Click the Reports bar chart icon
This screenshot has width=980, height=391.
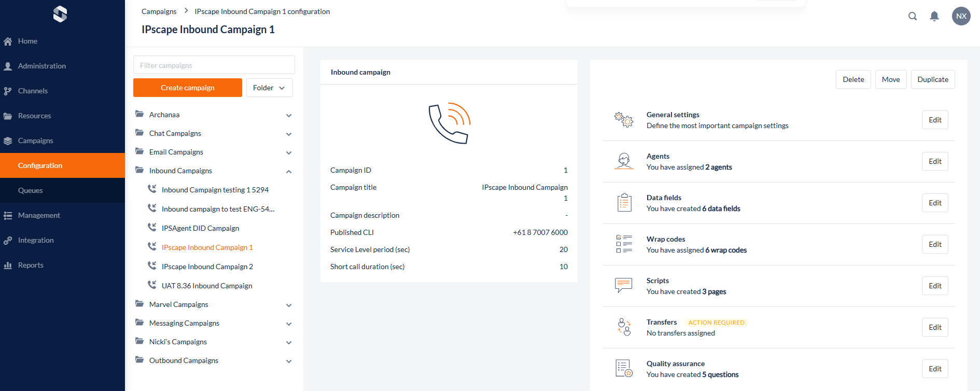(8, 265)
